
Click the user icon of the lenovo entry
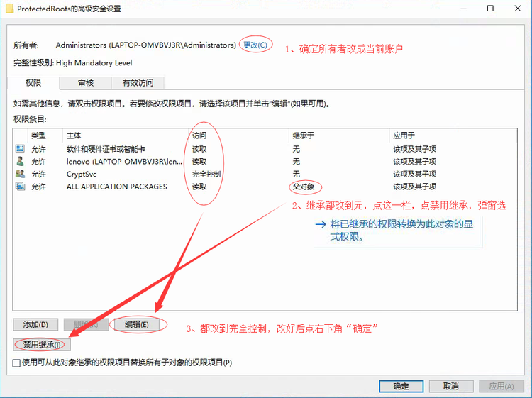(x=20, y=162)
